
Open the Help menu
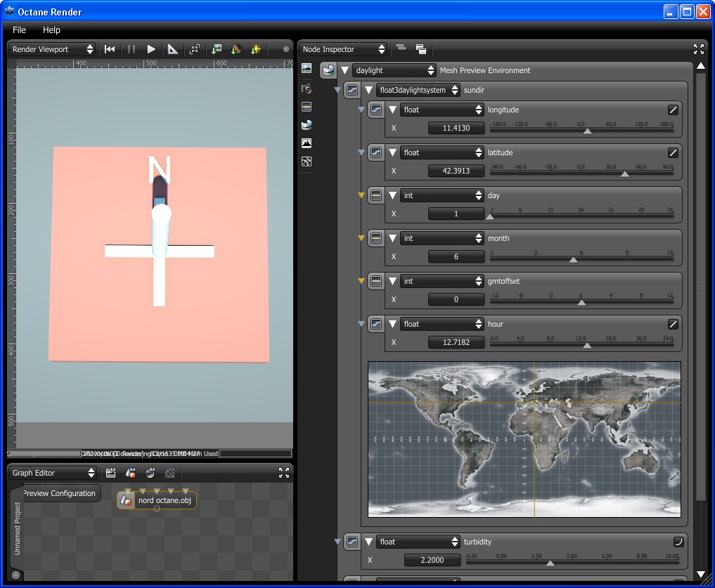click(x=51, y=30)
